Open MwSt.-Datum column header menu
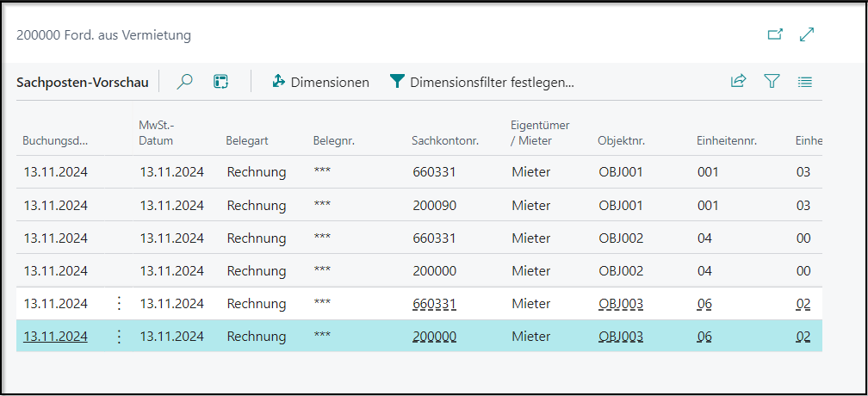This screenshot has width=868, height=396. (156, 133)
